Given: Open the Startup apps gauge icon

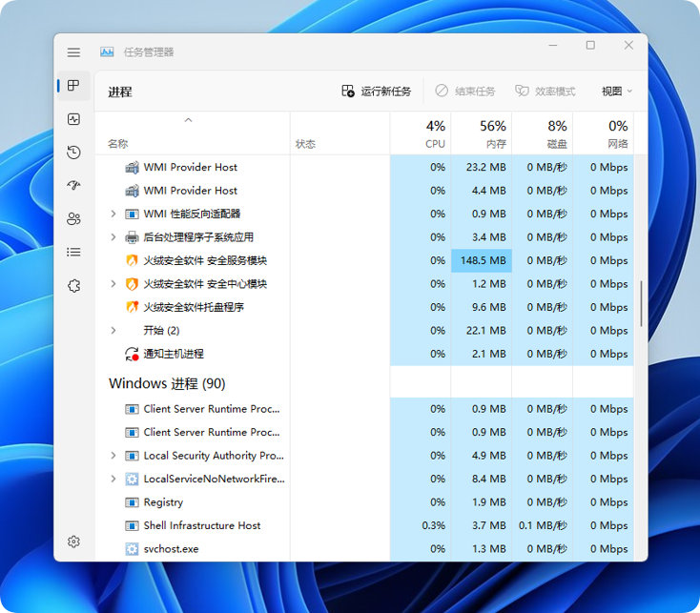Looking at the screenshot, I should tap(73, 185).
